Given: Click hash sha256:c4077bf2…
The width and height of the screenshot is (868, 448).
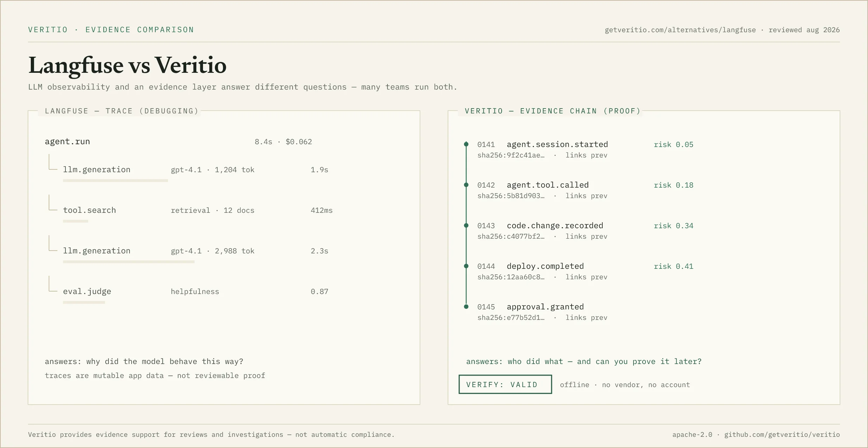Looking at the screenshot, I should 511,237.
